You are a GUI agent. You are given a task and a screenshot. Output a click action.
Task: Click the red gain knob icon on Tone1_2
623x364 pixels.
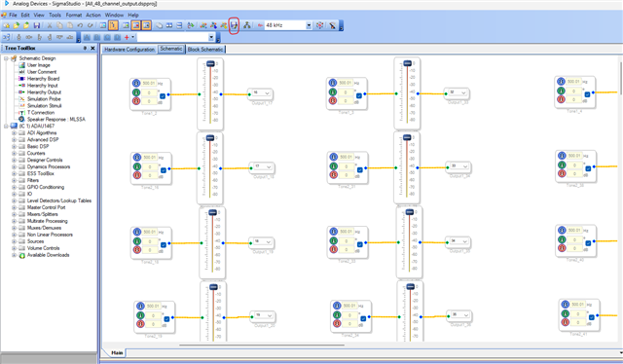pyautogui.click(x=136, y=101)
